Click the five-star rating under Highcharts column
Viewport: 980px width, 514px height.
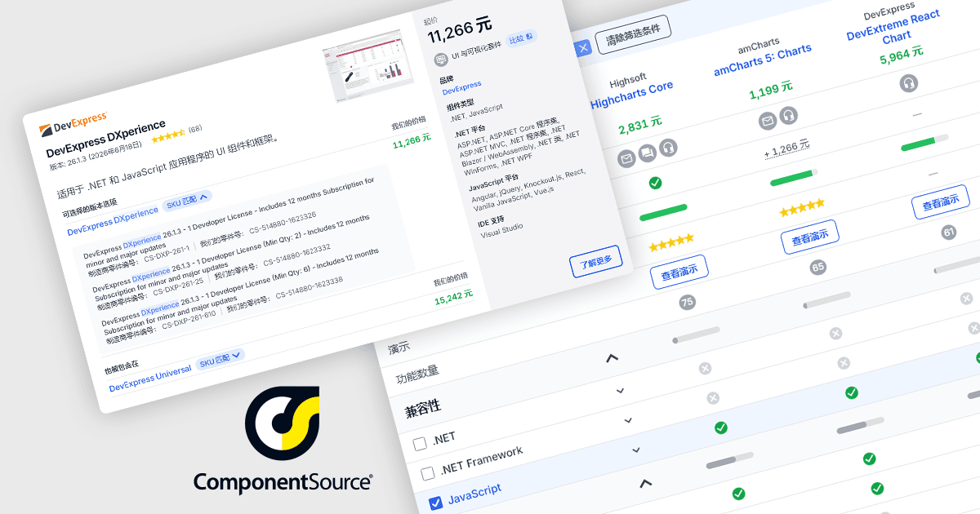point(670,242)
